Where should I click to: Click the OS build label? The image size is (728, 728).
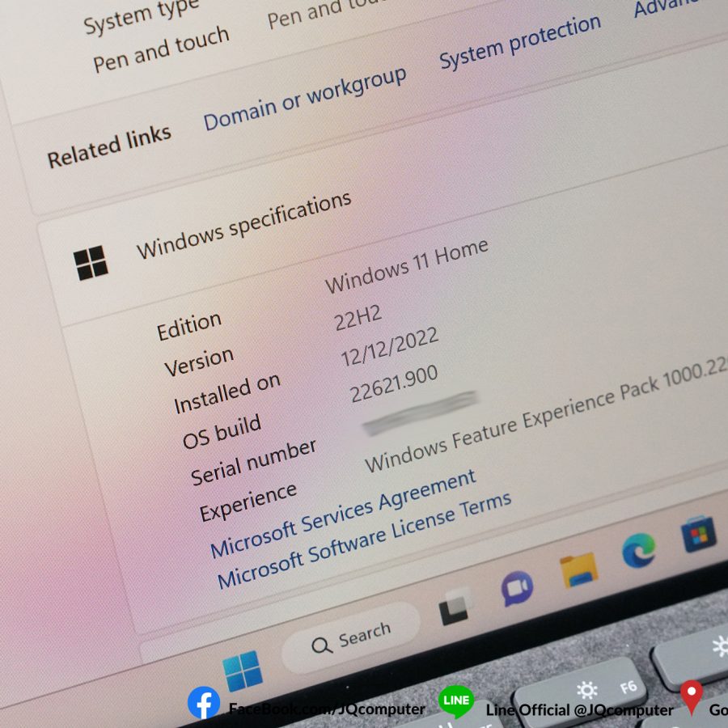(222, 432)
